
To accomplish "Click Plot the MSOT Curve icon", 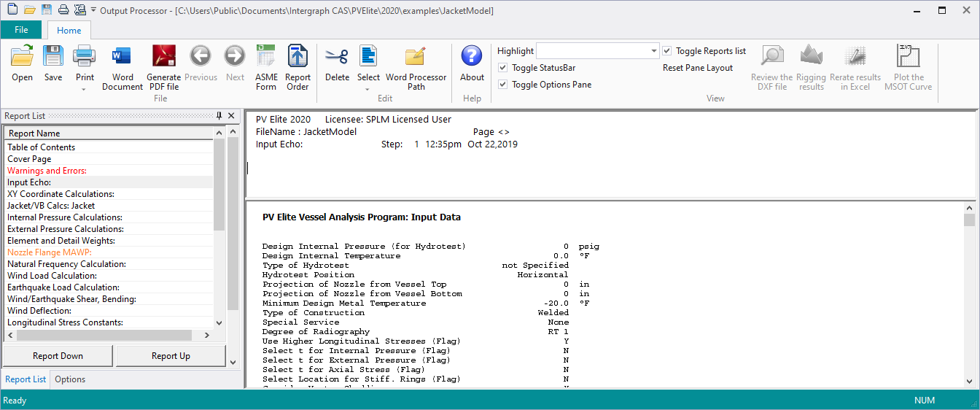I will [x=909, y=57].
